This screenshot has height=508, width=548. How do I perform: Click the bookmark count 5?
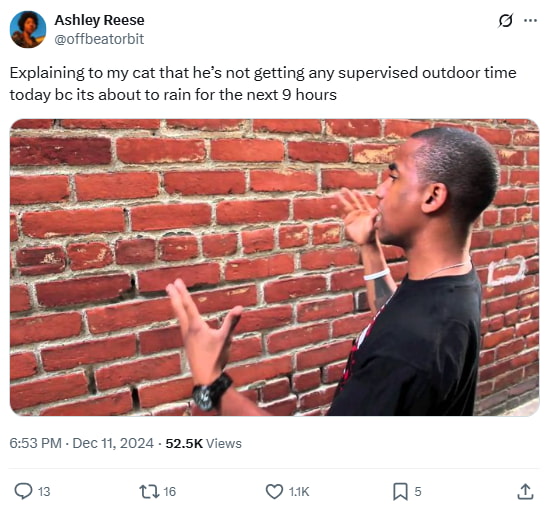(418, 492)
